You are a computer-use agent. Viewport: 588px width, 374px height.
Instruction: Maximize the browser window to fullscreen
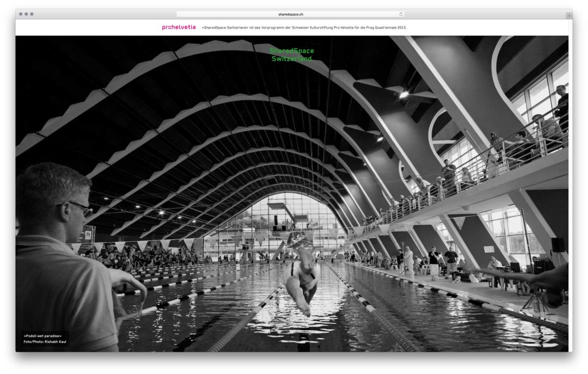click(32, 14)
